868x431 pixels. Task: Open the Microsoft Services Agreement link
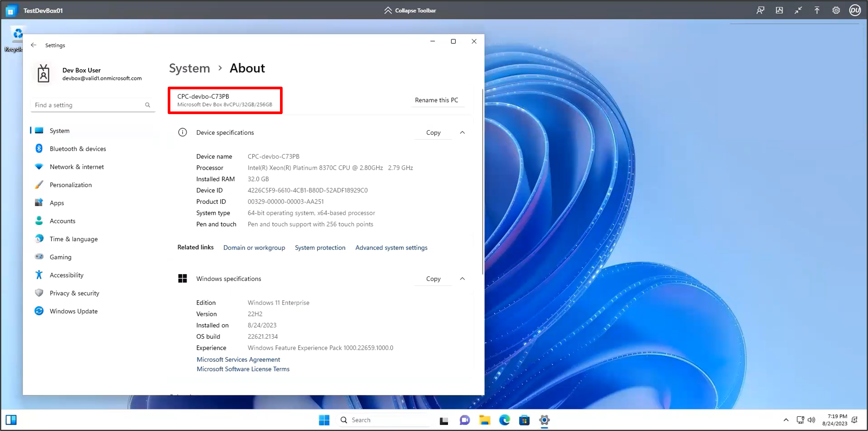point(238,360)
